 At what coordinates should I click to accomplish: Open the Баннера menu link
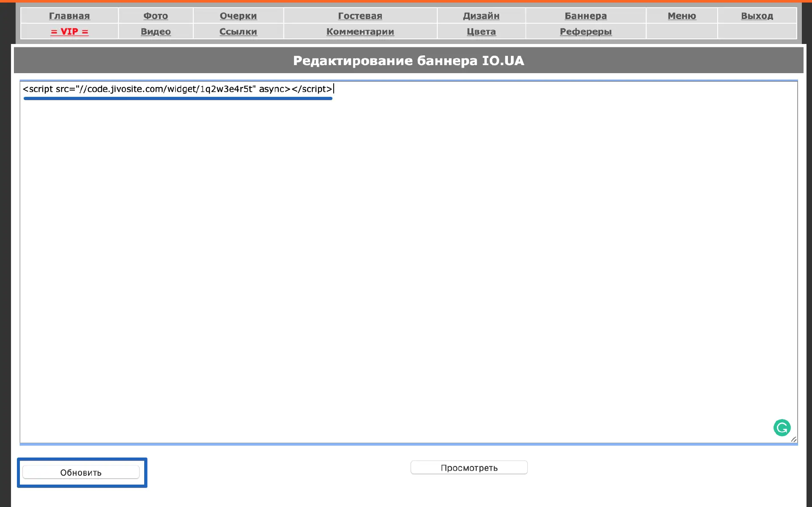pos(585,16)
